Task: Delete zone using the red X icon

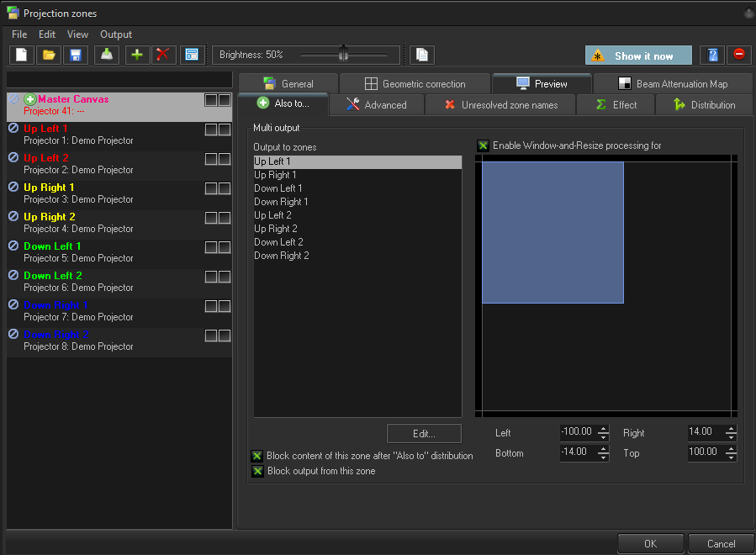Action: click(x=163, y=55)
